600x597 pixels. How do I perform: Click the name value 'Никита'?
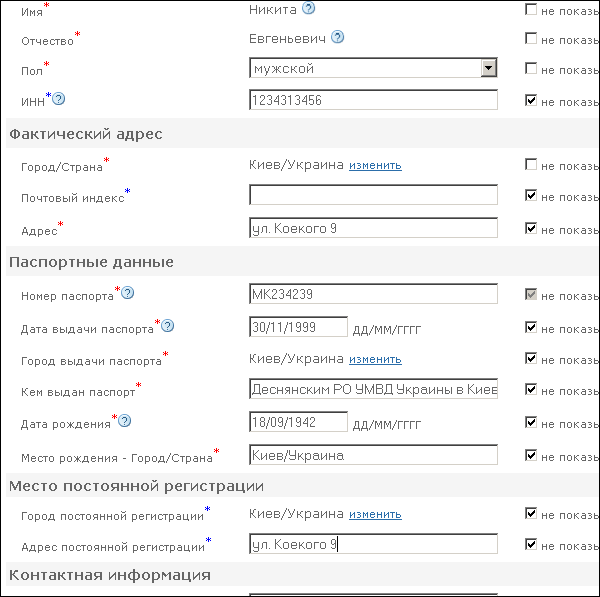272,10
